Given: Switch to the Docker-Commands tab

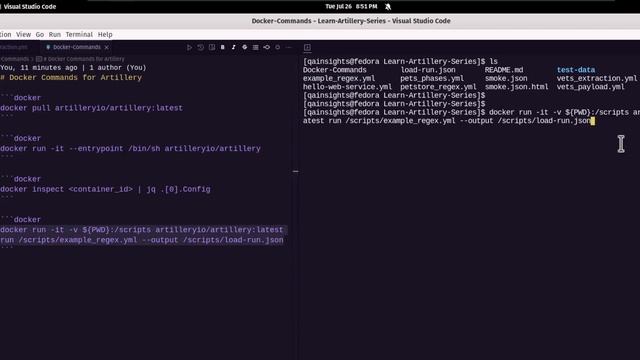Looking at the screenshot, I should coord(76,47).
